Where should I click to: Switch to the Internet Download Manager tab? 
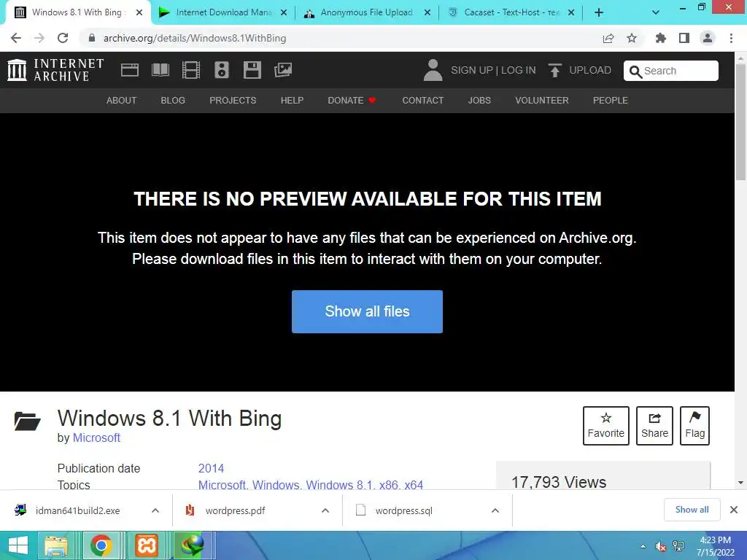click(x=223, y=13)
